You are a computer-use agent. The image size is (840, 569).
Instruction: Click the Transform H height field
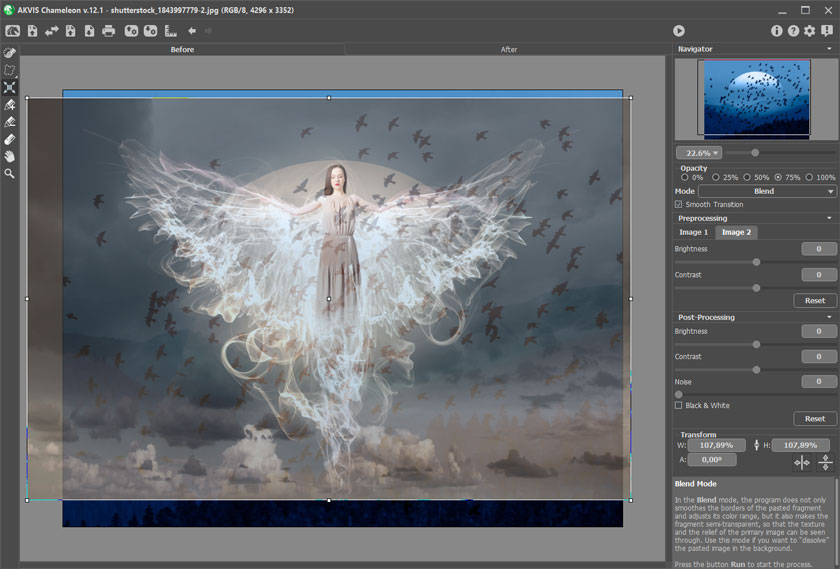800,445
